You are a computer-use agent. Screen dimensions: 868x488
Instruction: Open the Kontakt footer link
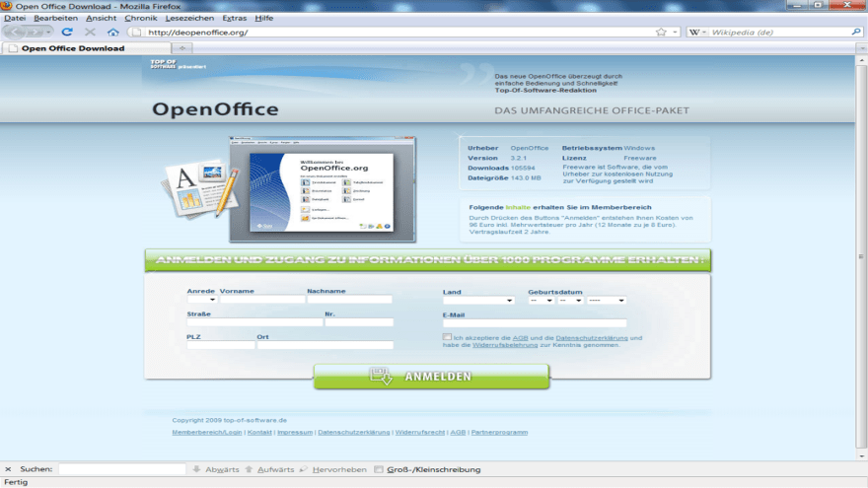pos(259,432)
